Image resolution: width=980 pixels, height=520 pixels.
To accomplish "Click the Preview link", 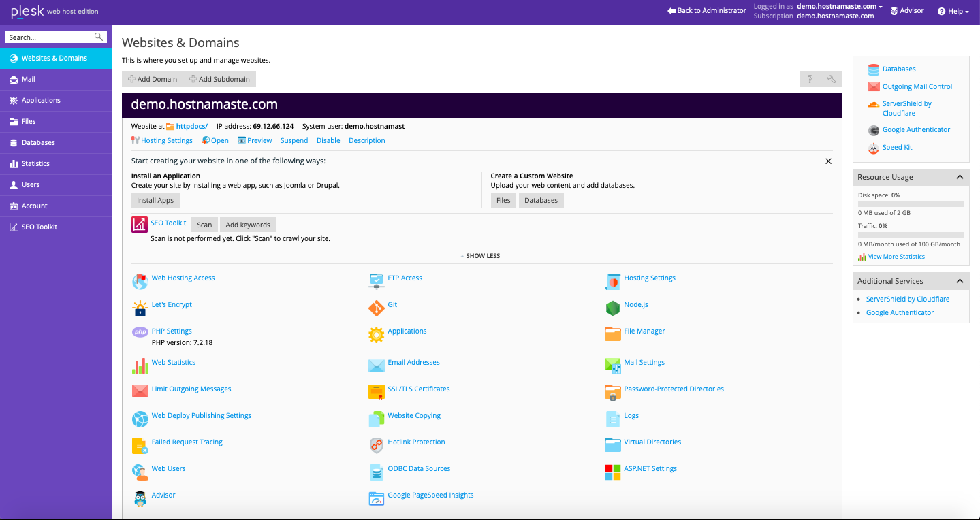I will (255, 141).
